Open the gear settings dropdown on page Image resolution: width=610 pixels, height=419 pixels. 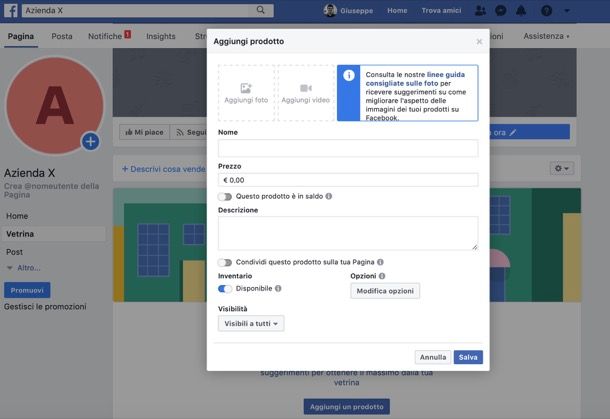click(562, 168)
